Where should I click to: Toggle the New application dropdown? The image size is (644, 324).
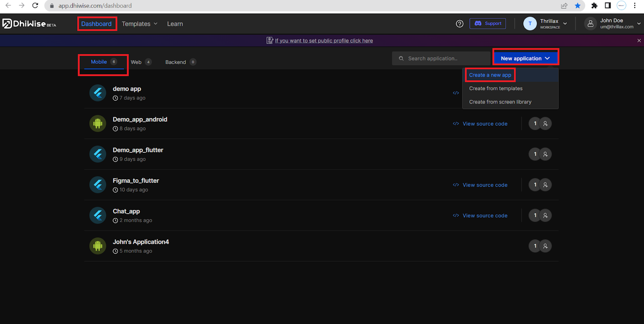point(525,58)
